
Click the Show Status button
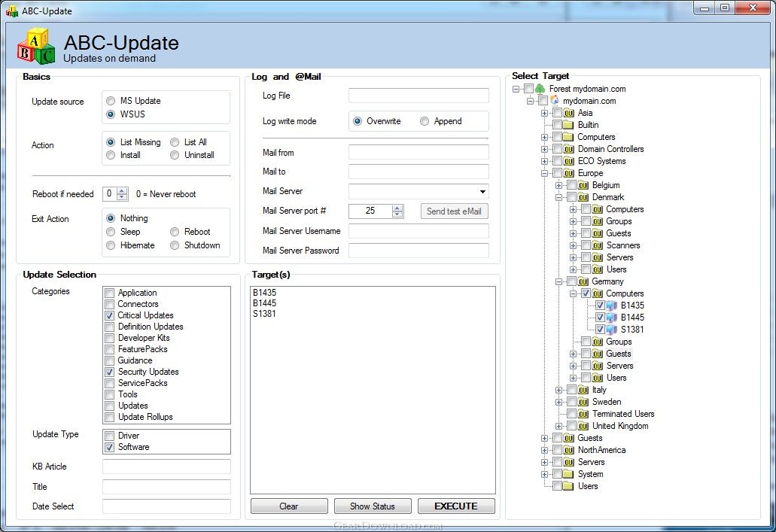point(372,506)
